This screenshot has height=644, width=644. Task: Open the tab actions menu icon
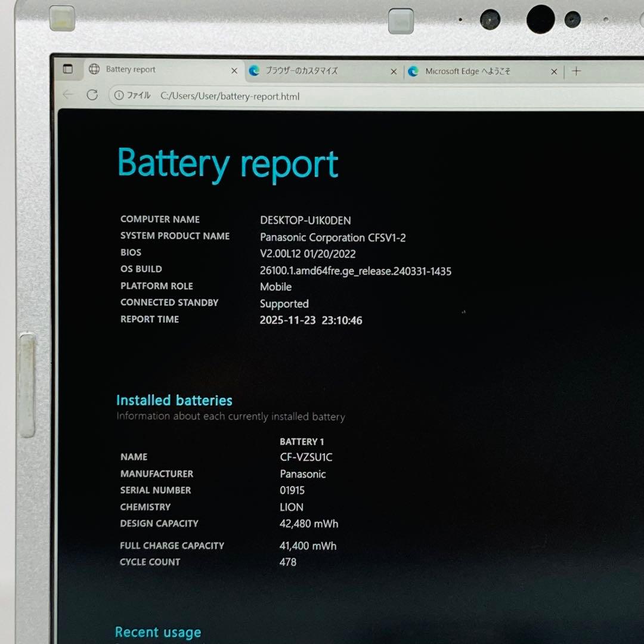coord(67,69)
